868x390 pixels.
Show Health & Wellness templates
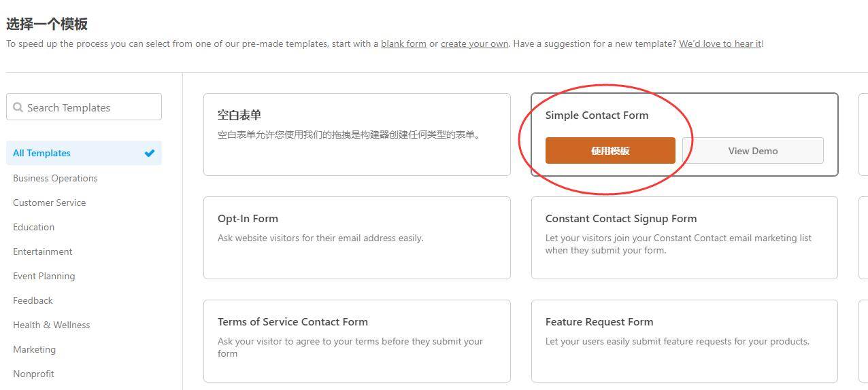pyautogui.click(x=51, y=325)
